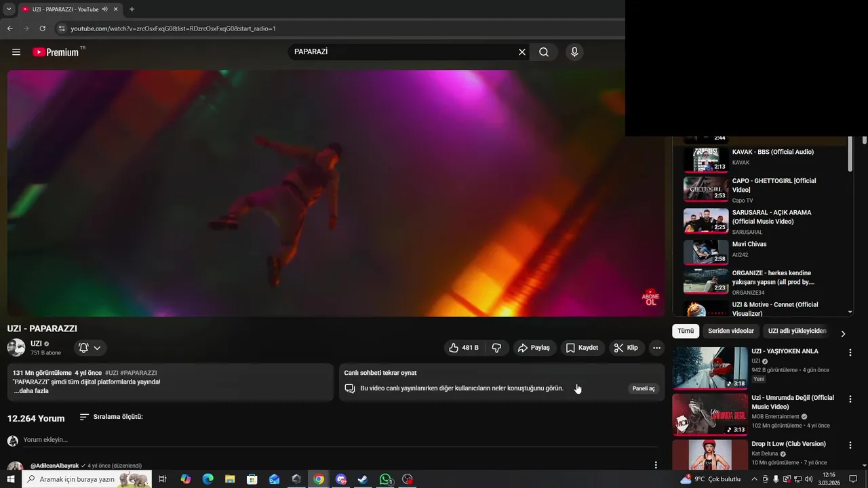Show hidden system tray icons
868x488 pixels.
coord(754,479)
